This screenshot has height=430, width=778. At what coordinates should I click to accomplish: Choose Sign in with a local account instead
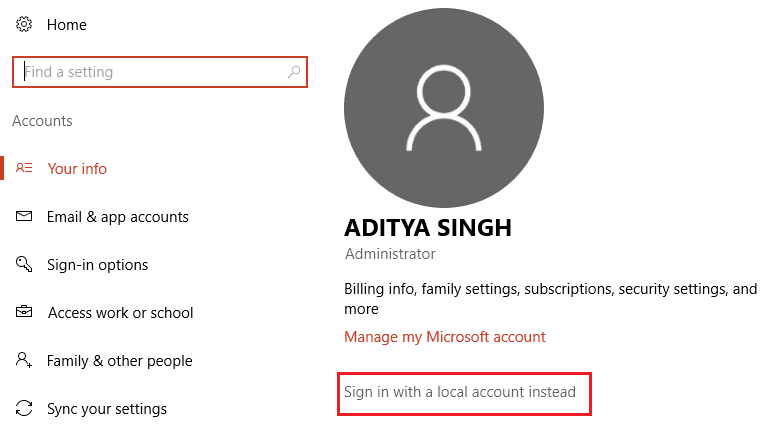[460, 392]
